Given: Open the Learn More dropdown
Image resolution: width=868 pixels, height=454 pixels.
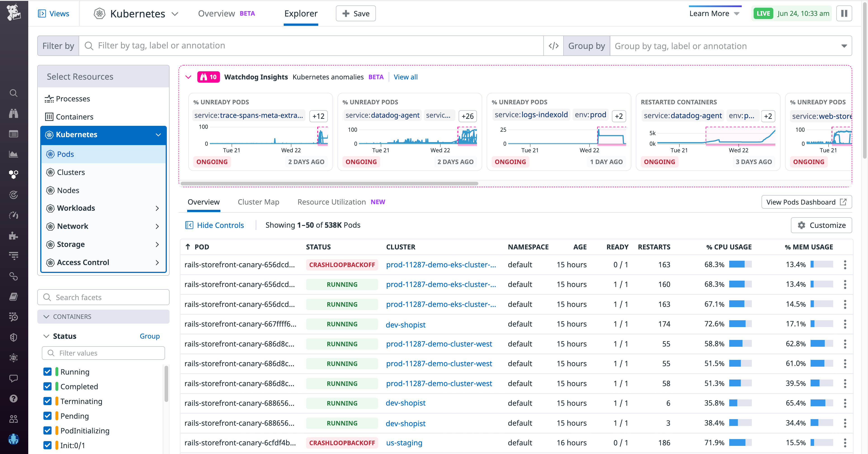Looking at the screenshot, I should (x=714, y=14).
